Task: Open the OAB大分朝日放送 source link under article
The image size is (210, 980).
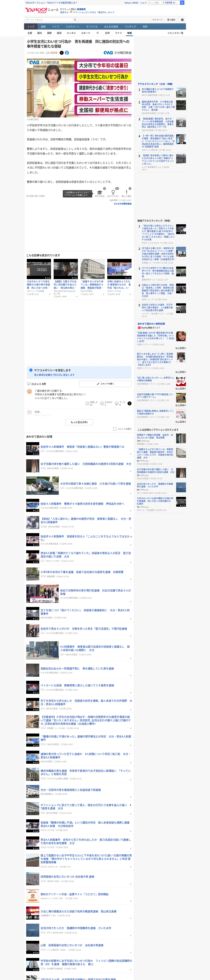Action: 123,204
